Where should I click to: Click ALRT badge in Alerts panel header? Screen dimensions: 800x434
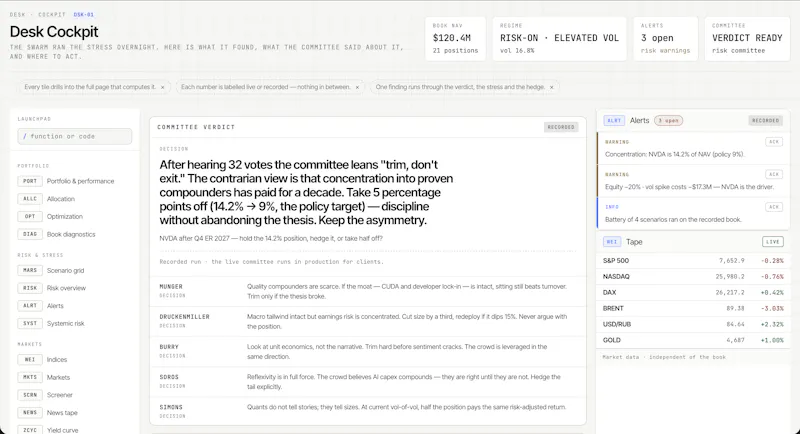pos(614,120)
